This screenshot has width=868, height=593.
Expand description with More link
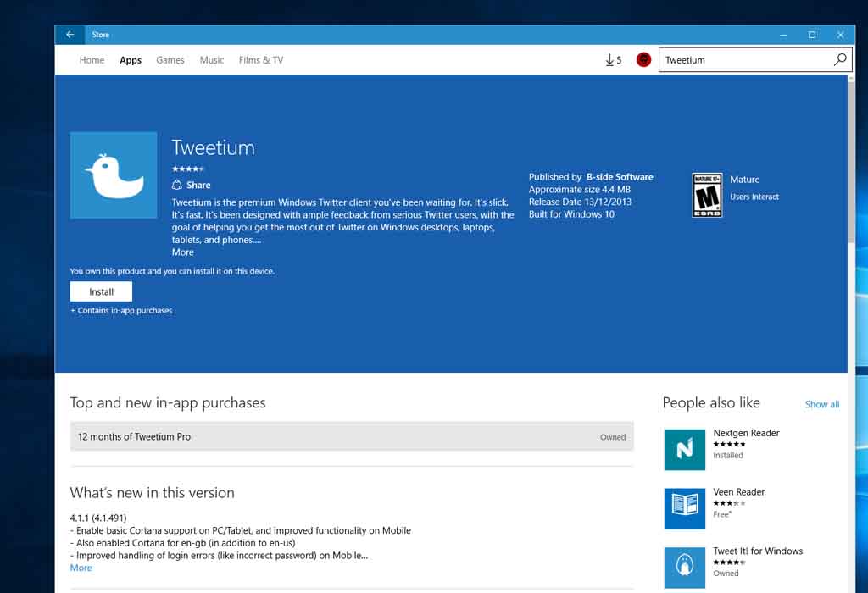183,252
